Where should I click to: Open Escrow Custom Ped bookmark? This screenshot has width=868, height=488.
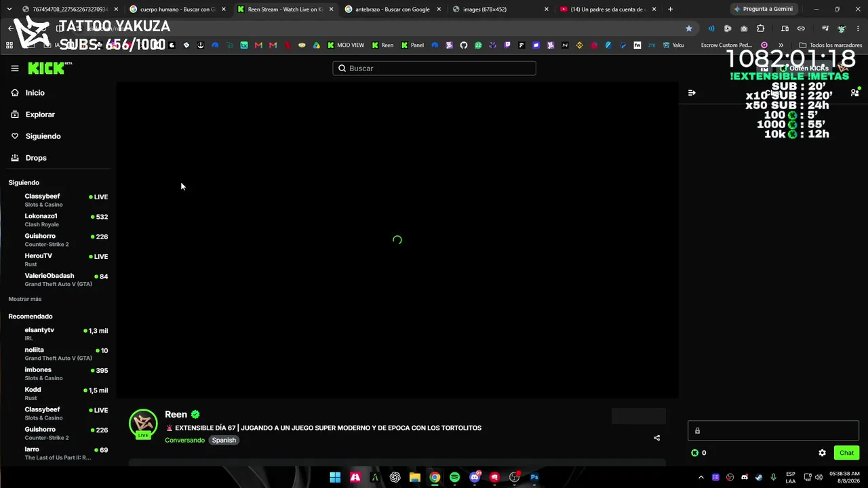pos(726,45)
